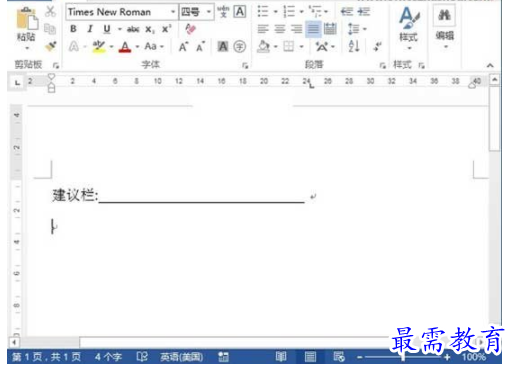Apply yellow text highlight color
The width and height of the screenshot is (513, 371).
click(x=99, y=46)
